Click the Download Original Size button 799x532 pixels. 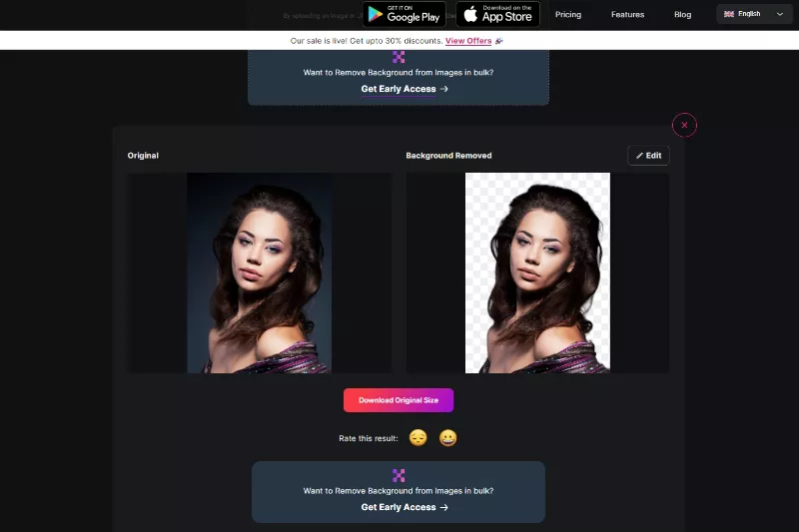tap(399, 400)
